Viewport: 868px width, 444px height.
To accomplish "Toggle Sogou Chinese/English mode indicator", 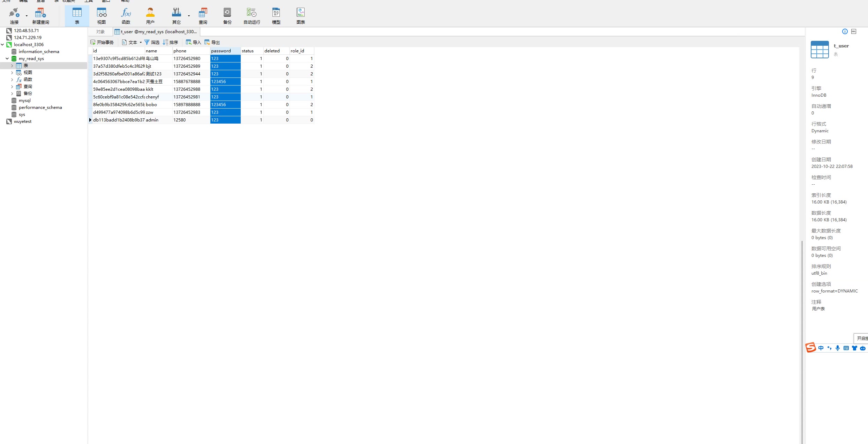I will [821, 348].
